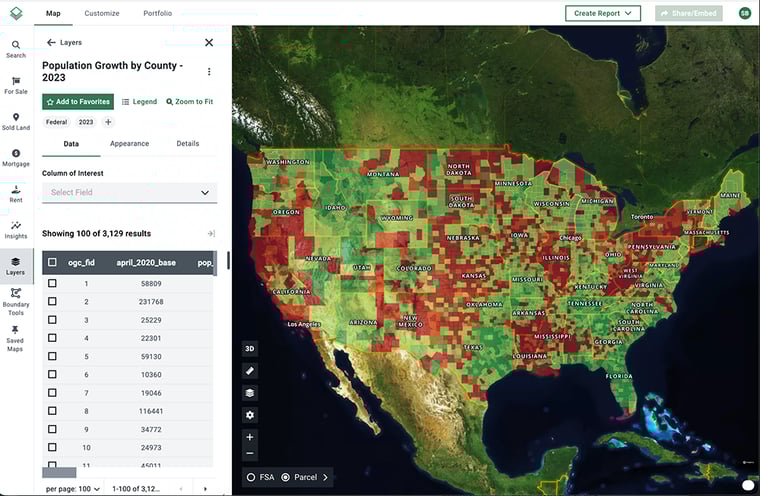Open the For Sale sidebar panel
This screenshot has width=760, height=496.
16,85
